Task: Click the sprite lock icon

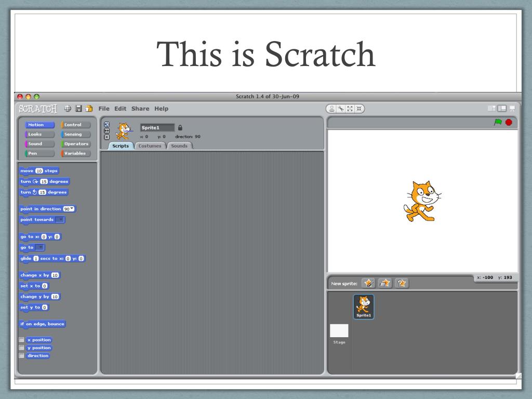Action: point(180,128)
